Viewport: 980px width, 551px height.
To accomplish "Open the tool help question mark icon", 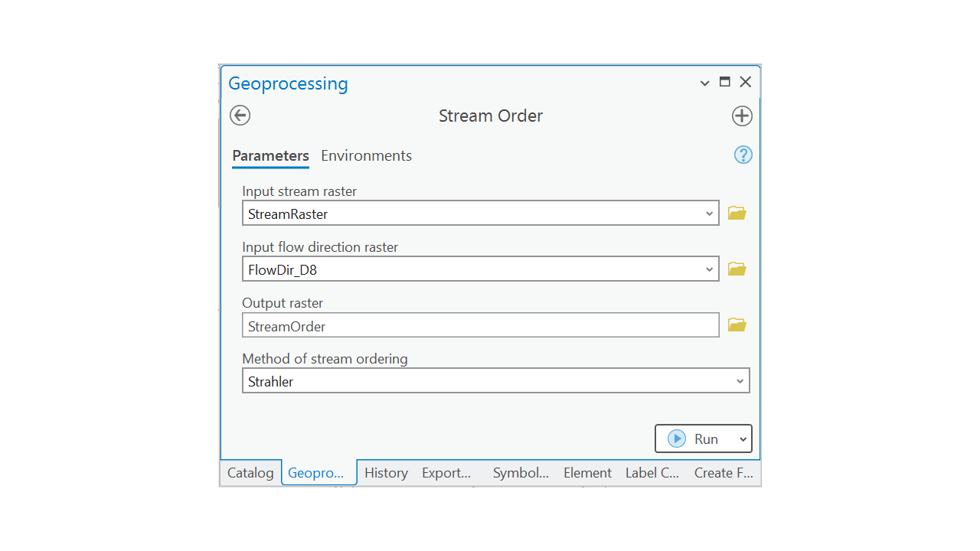I will pyautogui.click(x=743, y=155).
